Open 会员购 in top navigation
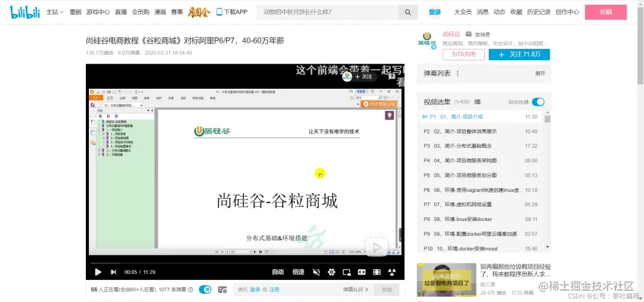This screenshot has width=644, height=302. [141, 12]
